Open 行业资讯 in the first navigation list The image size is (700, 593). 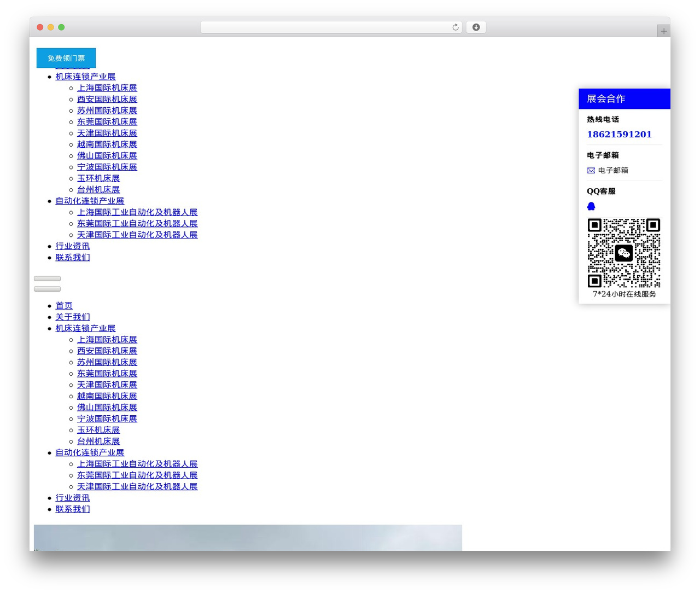click(x=73, y=246)
